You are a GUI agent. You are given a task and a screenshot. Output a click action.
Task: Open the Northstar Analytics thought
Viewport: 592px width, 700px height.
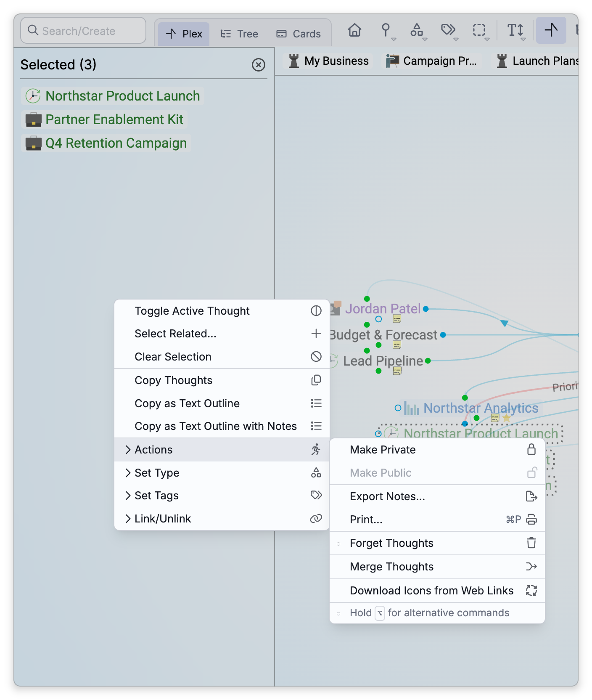(481, 408)
